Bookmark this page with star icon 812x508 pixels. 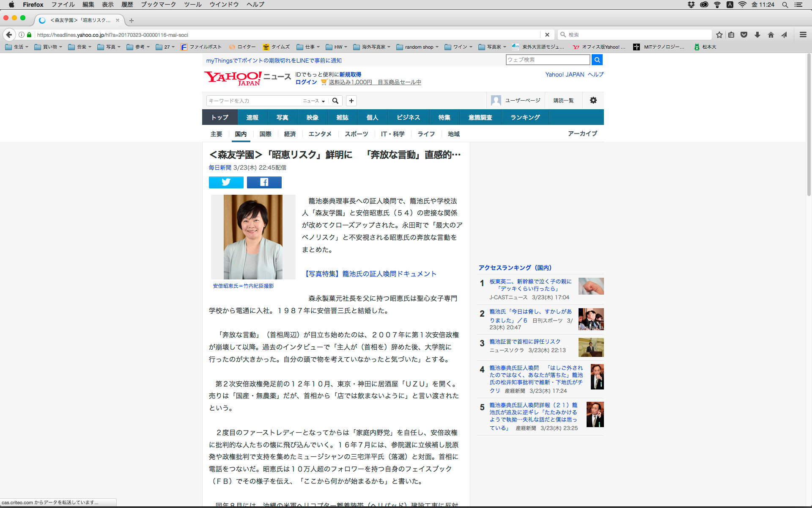click(719, 35)
